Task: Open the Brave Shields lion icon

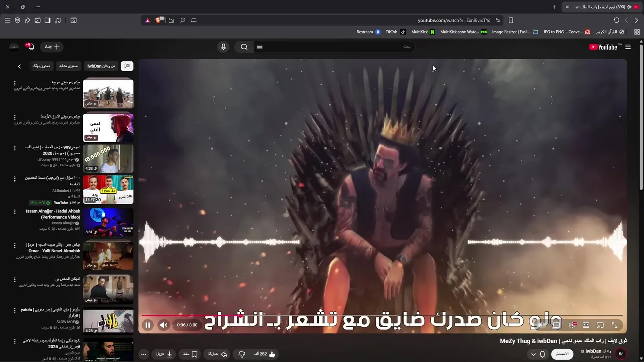Action: point(159,20)
